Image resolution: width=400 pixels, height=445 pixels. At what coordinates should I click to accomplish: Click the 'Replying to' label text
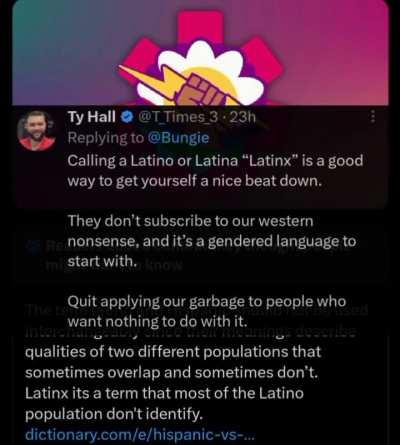(106, 138)
